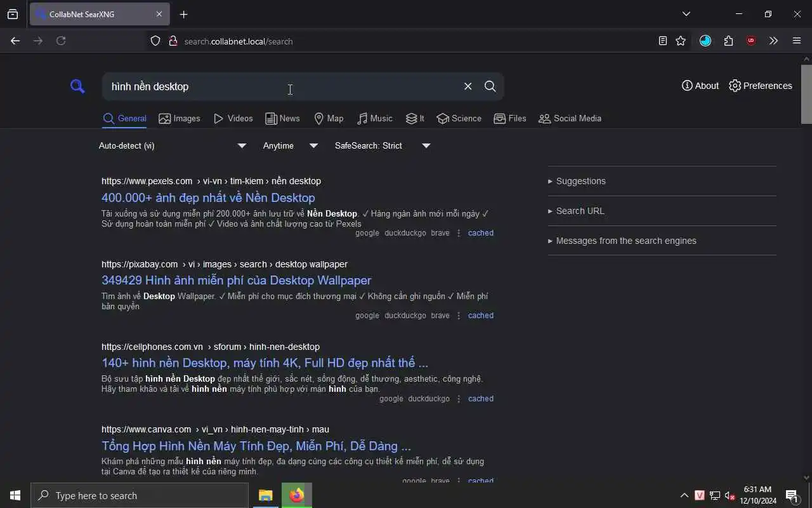Click the red V tray icon
This screenshot has height=508, width=812.
699,495
